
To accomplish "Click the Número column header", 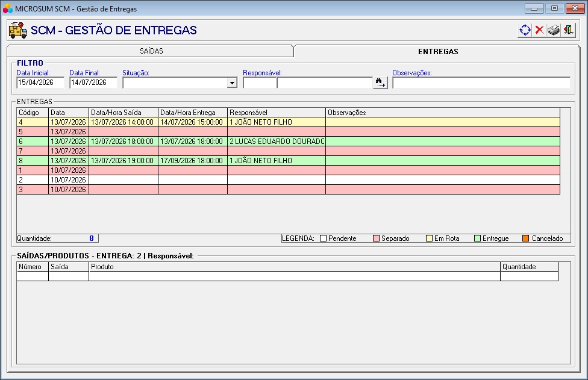I will coord(33,267).
